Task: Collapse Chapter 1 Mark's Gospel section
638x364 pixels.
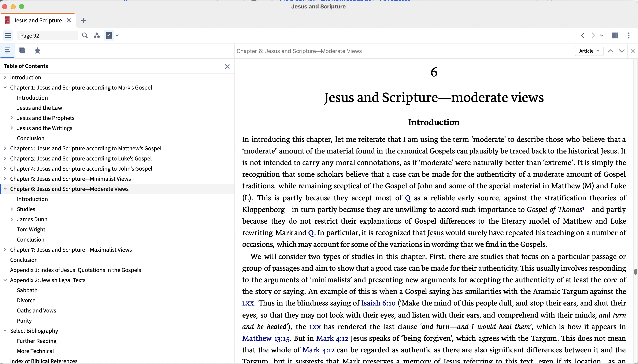Action: 5,87
